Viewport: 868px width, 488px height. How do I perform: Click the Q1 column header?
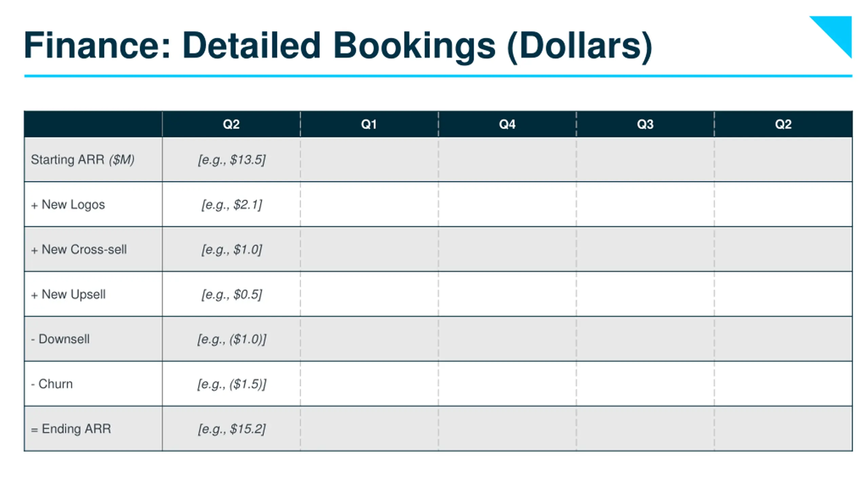[369, 124]
